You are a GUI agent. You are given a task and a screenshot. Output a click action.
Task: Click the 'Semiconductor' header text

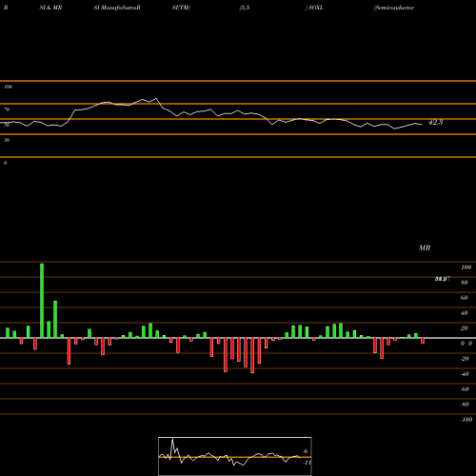click(x=394, y=8)
